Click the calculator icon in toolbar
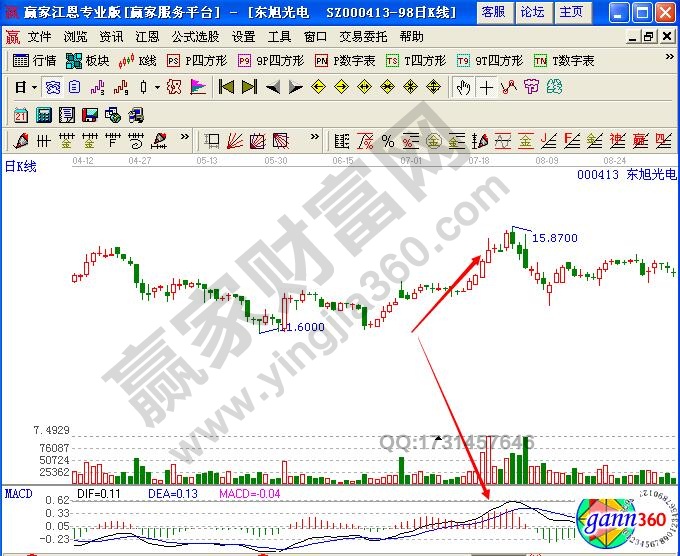The height and width of the screenshot is (556, 680). [x=45, y=114]
